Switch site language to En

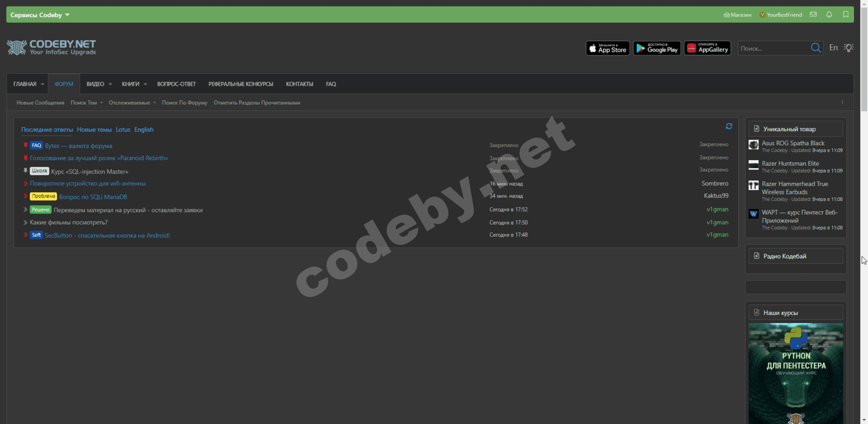pos(833,48)
